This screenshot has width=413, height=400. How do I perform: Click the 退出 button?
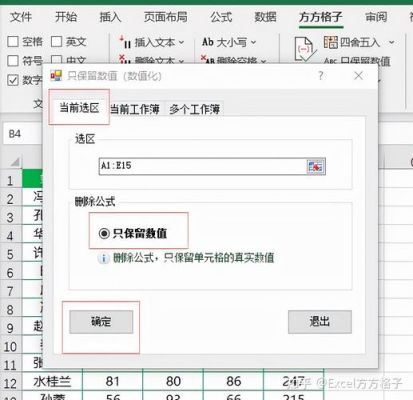click(x=320, y=322)
